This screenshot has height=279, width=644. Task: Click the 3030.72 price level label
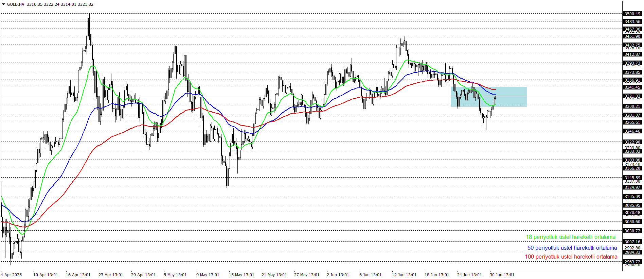pos(632,231)
